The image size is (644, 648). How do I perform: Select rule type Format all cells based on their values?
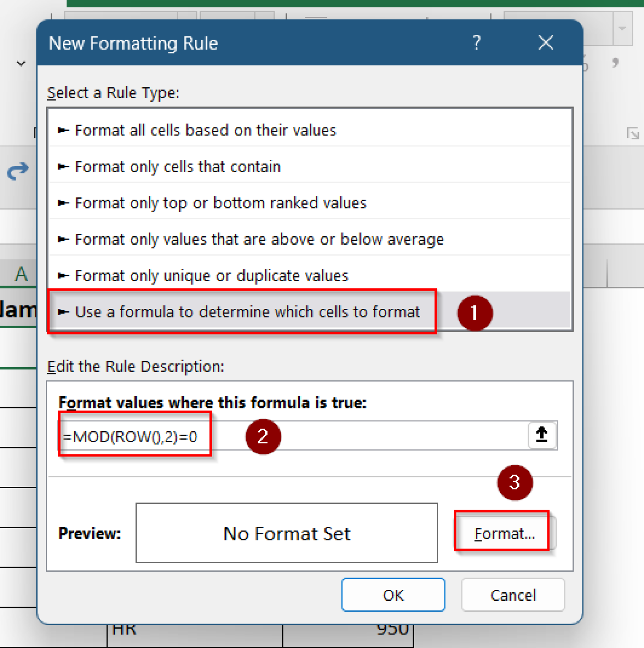(x=205, y=130)
